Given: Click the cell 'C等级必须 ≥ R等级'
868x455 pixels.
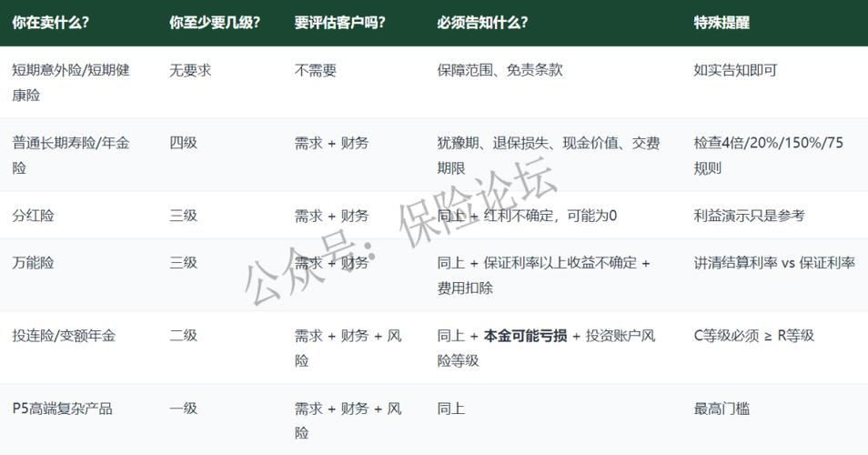Looking at the screenshot, I should click(x=754, y=336).
